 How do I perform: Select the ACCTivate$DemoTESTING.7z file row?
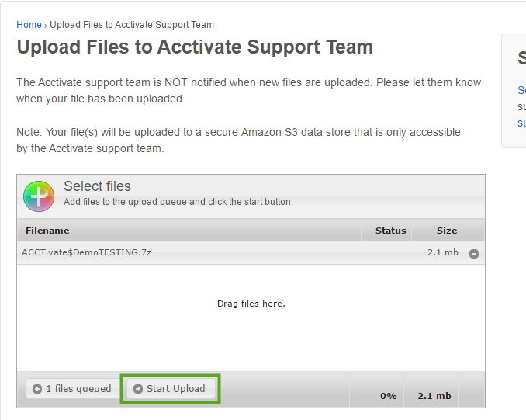(251, 252)
